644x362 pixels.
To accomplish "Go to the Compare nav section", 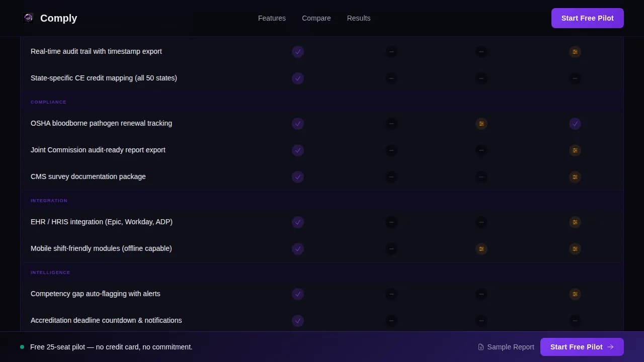I will [x=316, y=18].
